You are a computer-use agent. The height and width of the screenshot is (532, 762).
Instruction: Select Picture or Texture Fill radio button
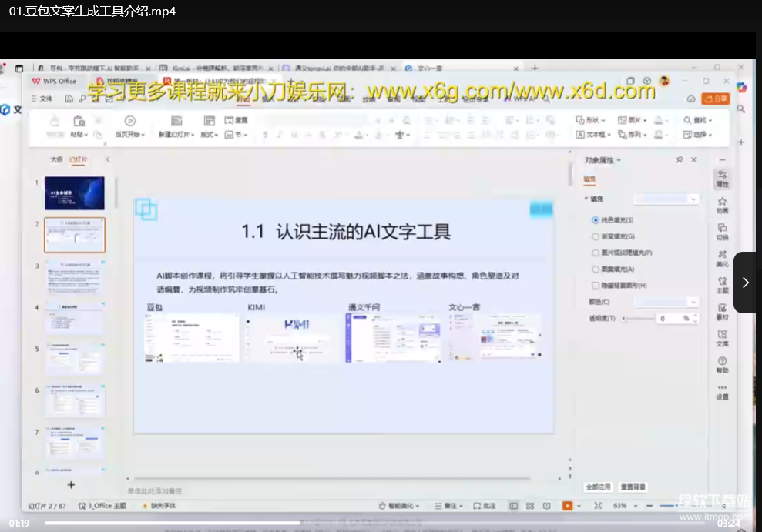pos(596,253)
